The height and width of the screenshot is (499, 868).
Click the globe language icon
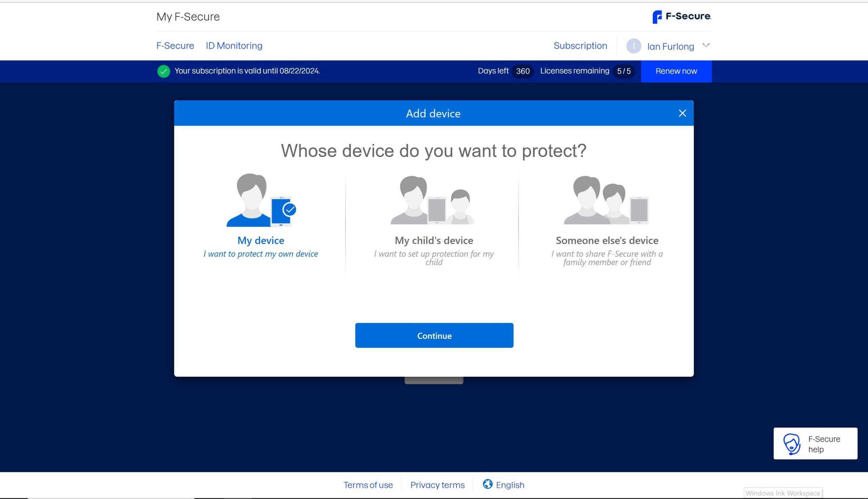click(x=487, y=484)
